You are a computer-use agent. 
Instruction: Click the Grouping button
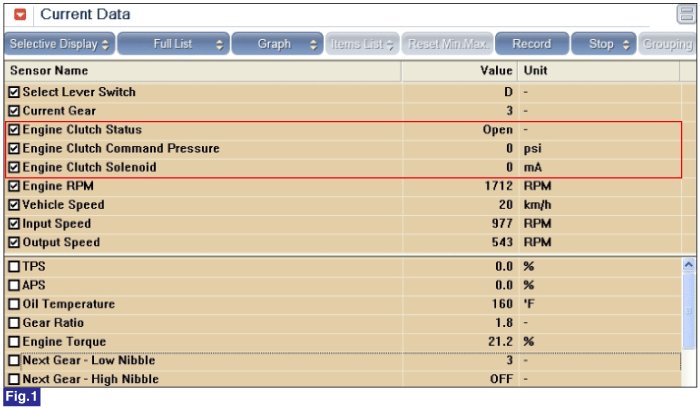click(x=667, y=44)
